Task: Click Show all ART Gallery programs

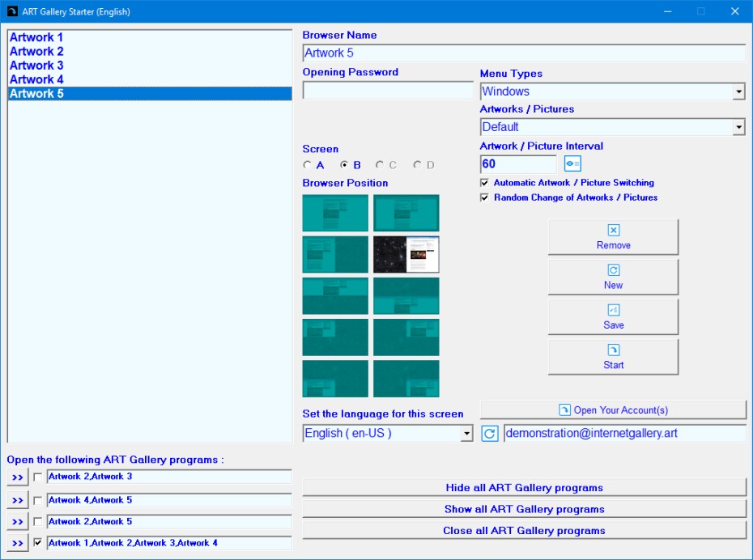Action: click(524, 509)
